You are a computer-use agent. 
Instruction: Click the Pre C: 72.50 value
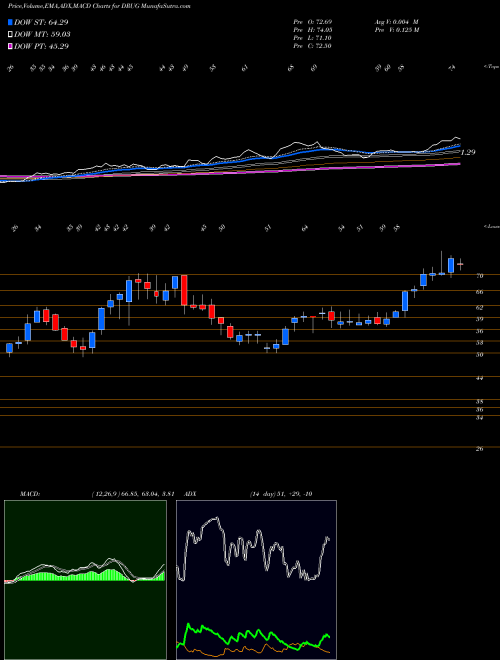[313, 46]
